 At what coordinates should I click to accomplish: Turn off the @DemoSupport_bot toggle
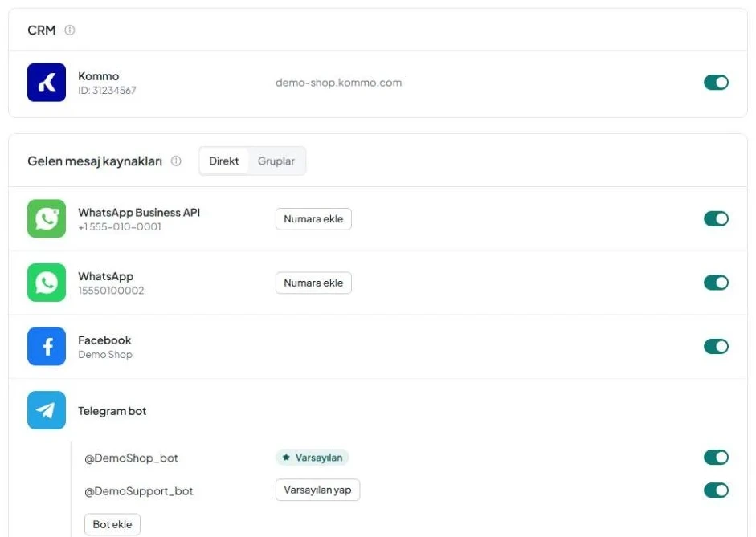click(716, 490)
